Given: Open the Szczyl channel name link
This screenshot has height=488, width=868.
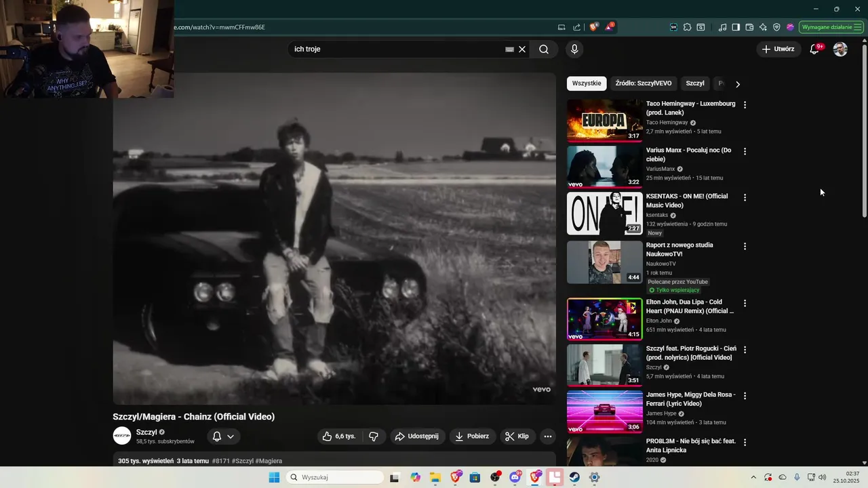Looking at the screenshot, I should tap(146, 432).
